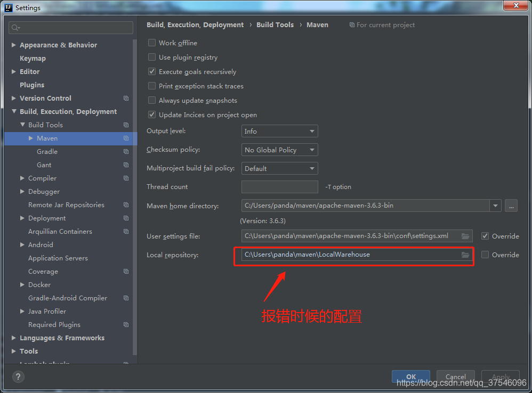
Task: Expand the Editor section arrow
Action: [x=13, y=71]
